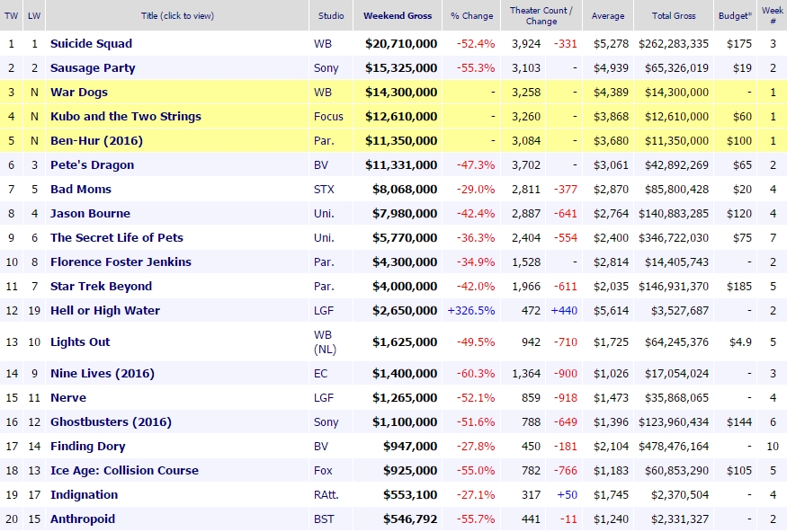This screenshot has height=532, width=787.
Task: Click the Bad Moms title
Action: click(81, 189)
